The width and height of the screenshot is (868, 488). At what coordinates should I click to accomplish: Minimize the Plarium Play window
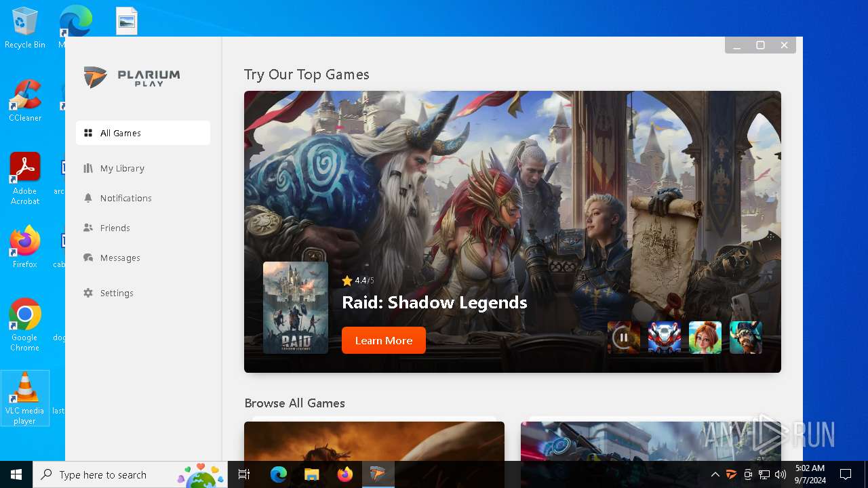coord(737,45)
